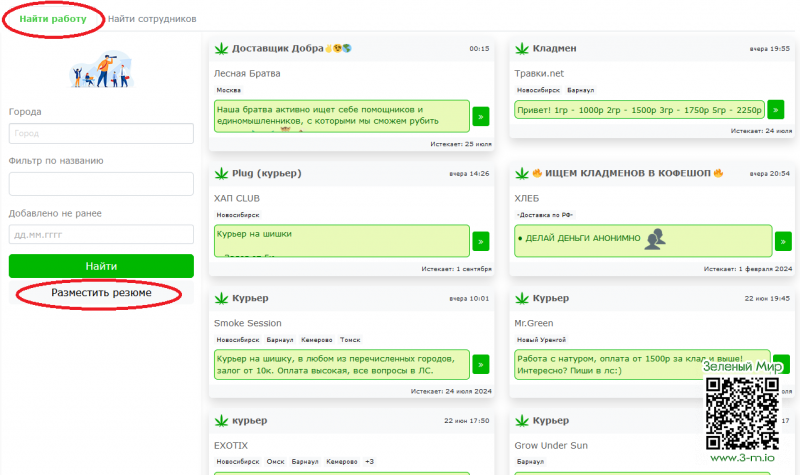Focus the Город input field
Screen dimensions: 800x475
(101, 134)
